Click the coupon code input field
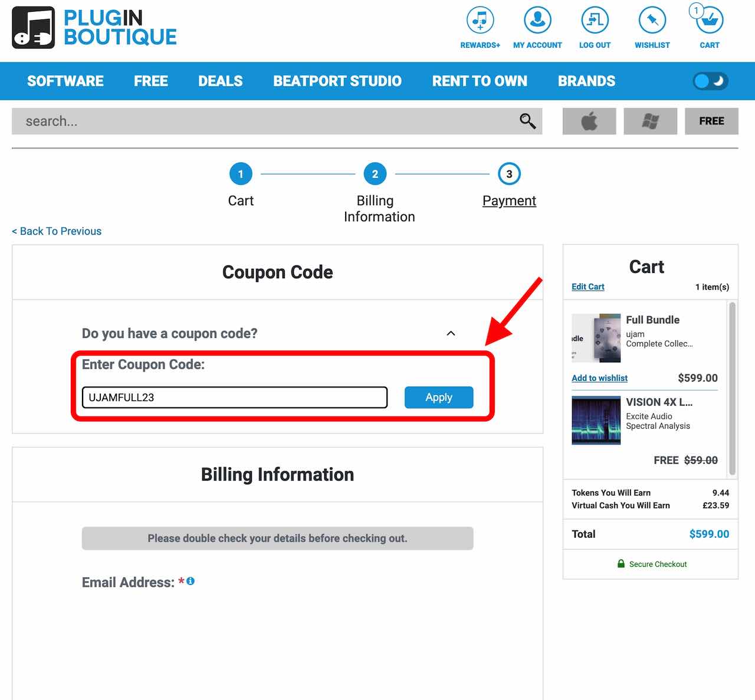 pyautogui.click(x=235, y=397)
